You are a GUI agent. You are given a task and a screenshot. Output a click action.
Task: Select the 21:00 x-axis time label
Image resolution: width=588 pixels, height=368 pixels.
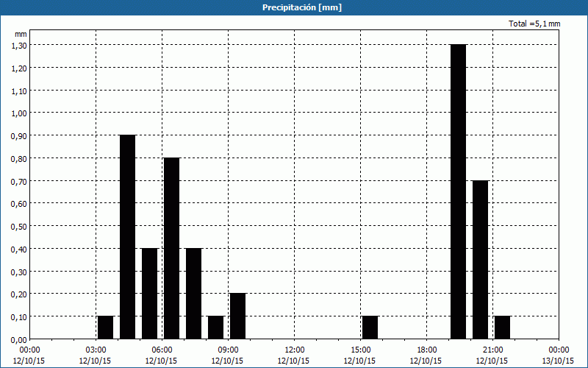(x=492, y=350)
